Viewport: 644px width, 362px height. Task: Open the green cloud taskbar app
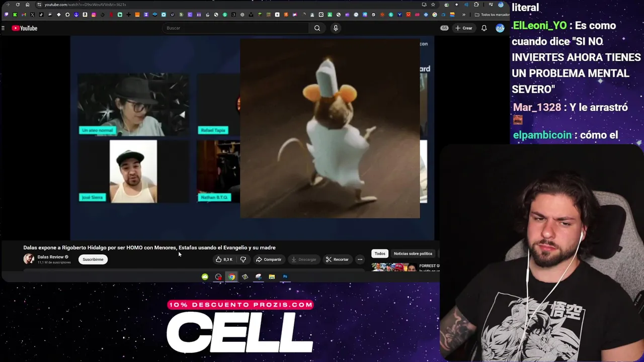[x=205, y=277]
